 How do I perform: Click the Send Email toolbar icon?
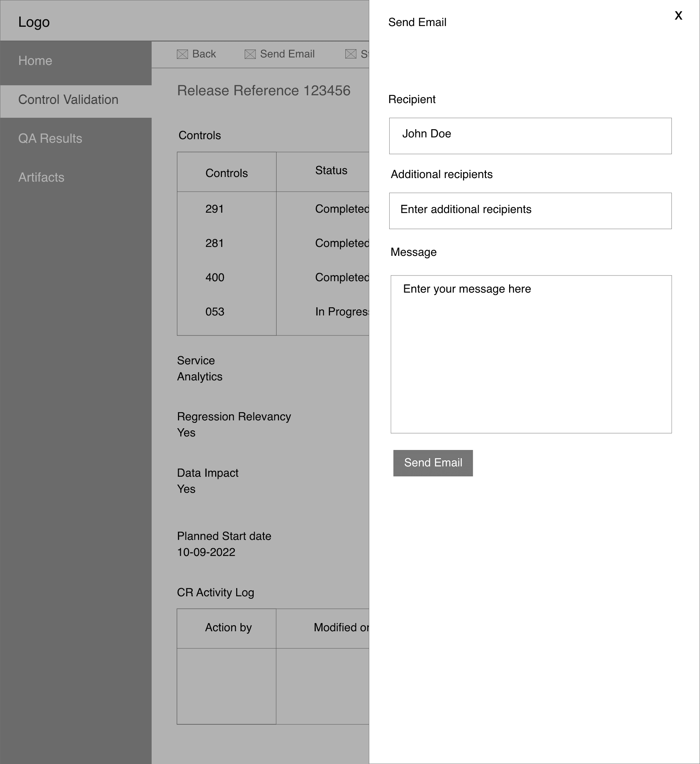(x=250, y=54)
